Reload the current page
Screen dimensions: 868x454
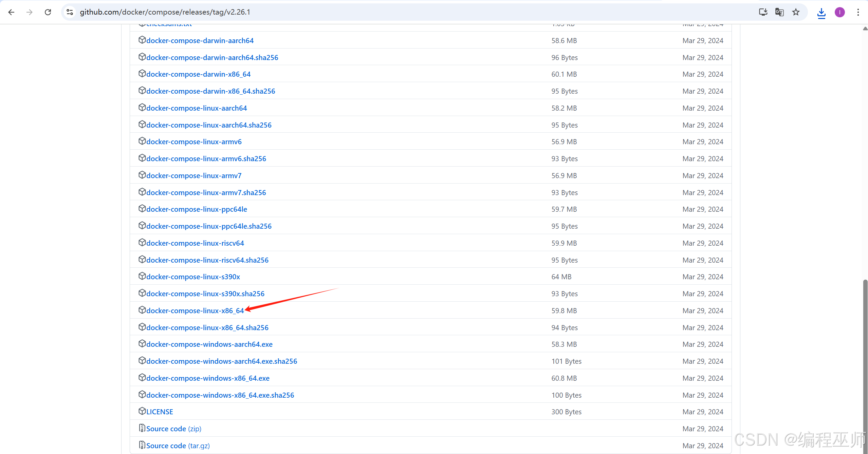[48, 12]
